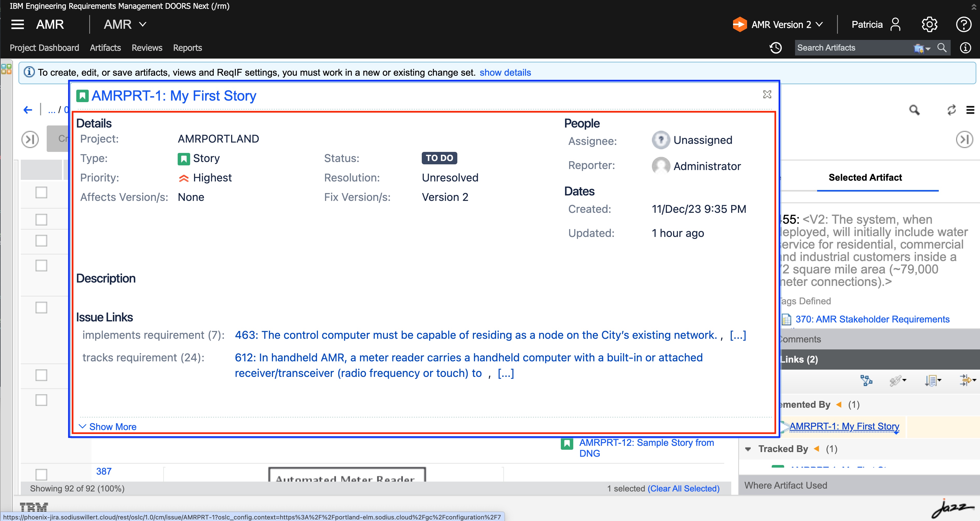Go back using the blue left arrow
The height and width of the screenshot is (521, 980).
[x=28, y=110]
